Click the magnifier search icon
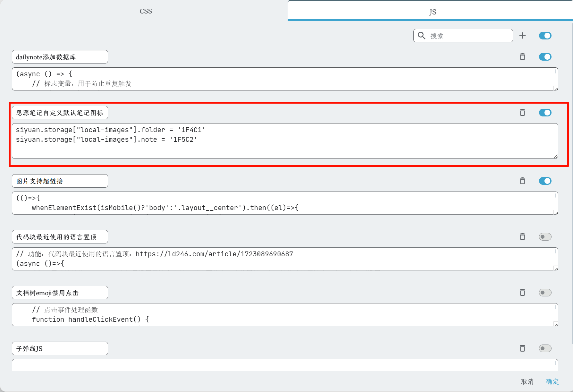This screenshot has width=573, height=392. 422,36
